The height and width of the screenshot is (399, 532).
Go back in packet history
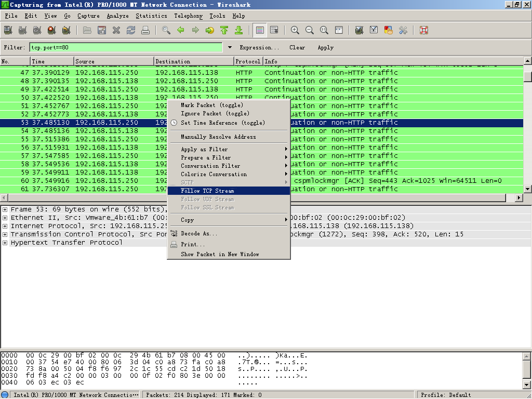pos(181,30)
